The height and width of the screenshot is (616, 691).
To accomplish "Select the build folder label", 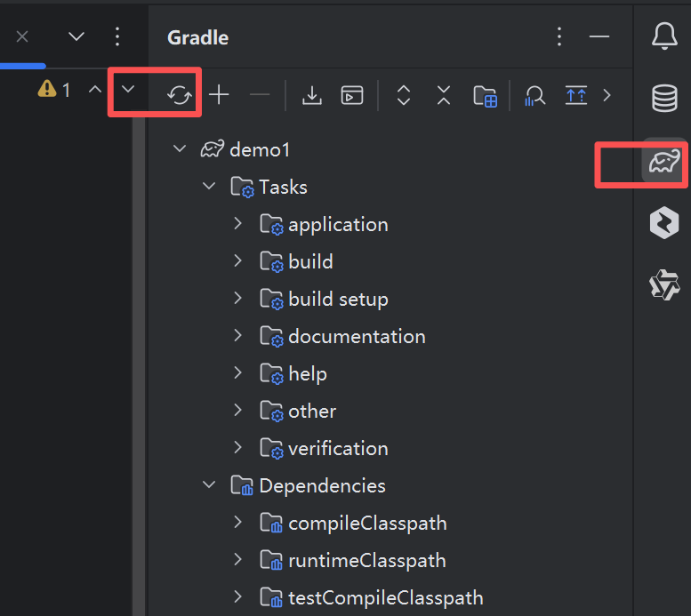I will pyautogui.click(x=310, y=261).
